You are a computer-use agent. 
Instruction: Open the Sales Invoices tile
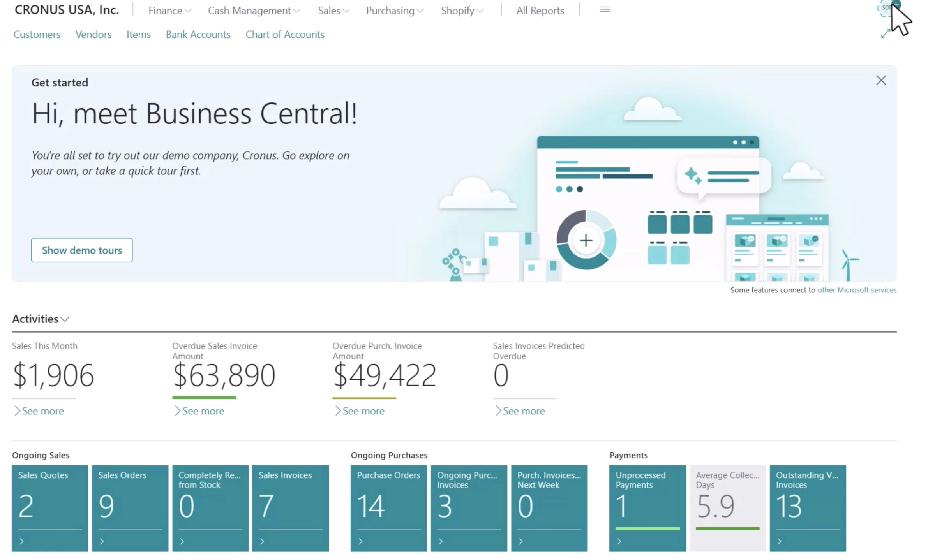pyautogui.click(x=291, y=508)
